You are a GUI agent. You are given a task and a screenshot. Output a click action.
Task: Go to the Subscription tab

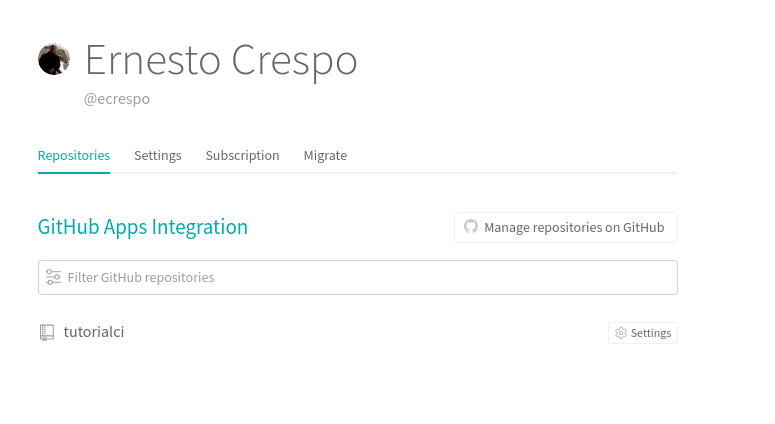point(242,156)
